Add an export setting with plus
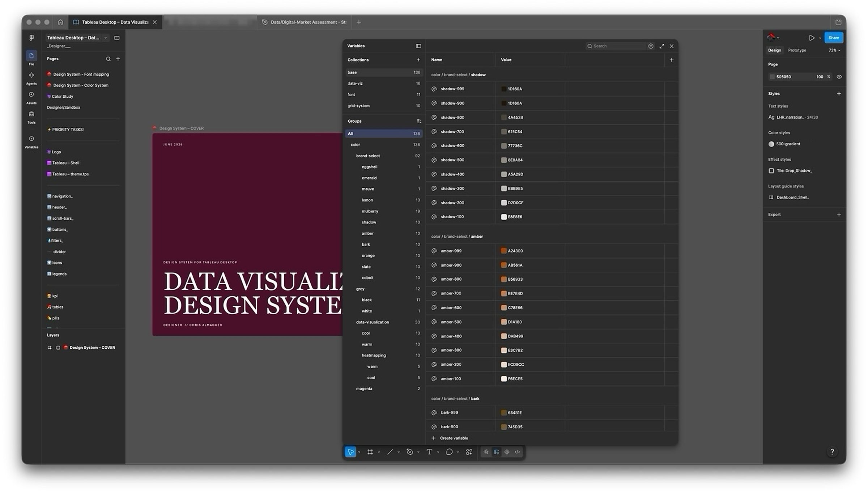The height and width of the screenshot is (493, 868). point(839,214)
